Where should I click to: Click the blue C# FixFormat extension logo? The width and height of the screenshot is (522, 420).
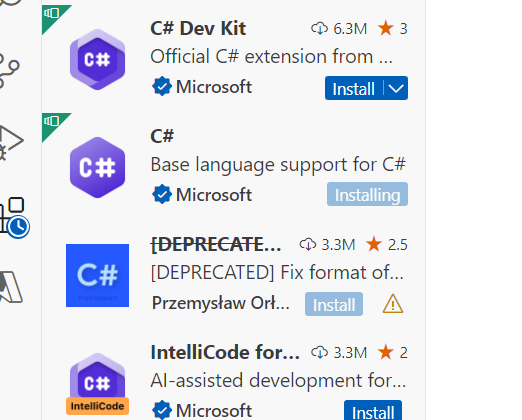pos(97,275)
